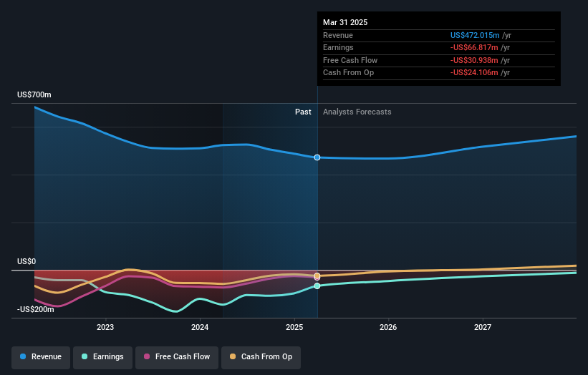Toggle the Cash From Op legend button
This screenshot has width=588, height=375.
(261, 357)
